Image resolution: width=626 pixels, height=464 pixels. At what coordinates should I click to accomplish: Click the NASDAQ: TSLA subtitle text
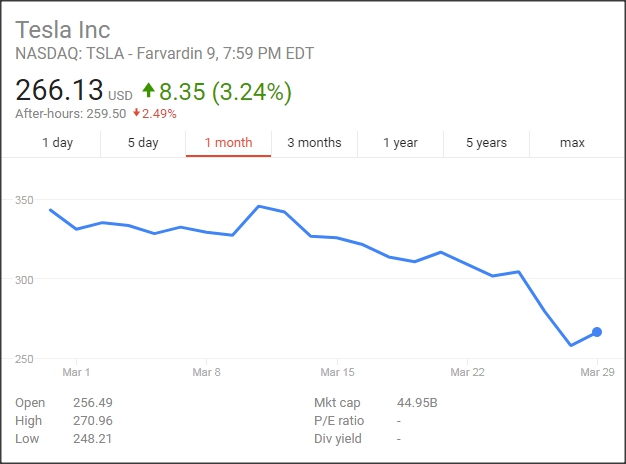pos(164,54)
